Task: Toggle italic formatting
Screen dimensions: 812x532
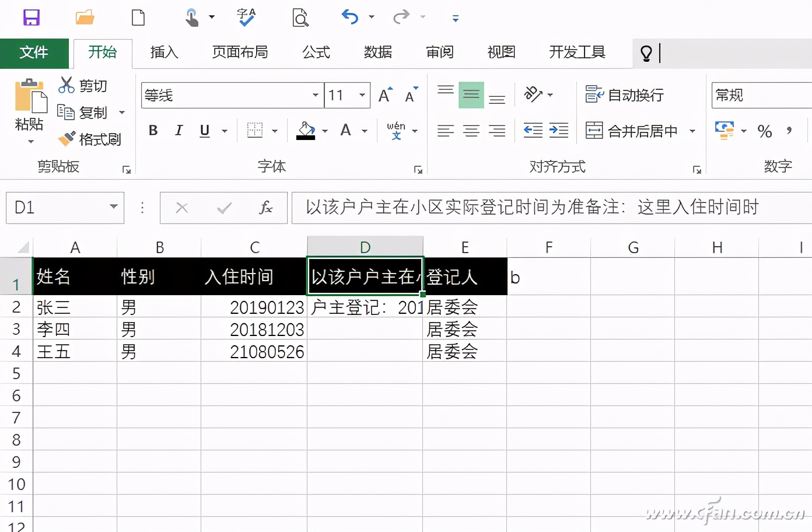Action: (179, 131)
